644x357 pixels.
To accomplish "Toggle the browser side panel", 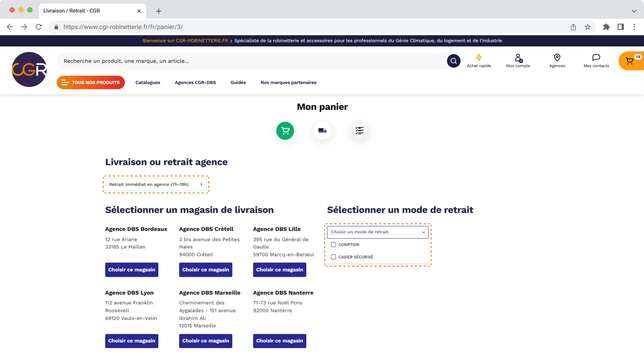I will [x=621, y=27].
